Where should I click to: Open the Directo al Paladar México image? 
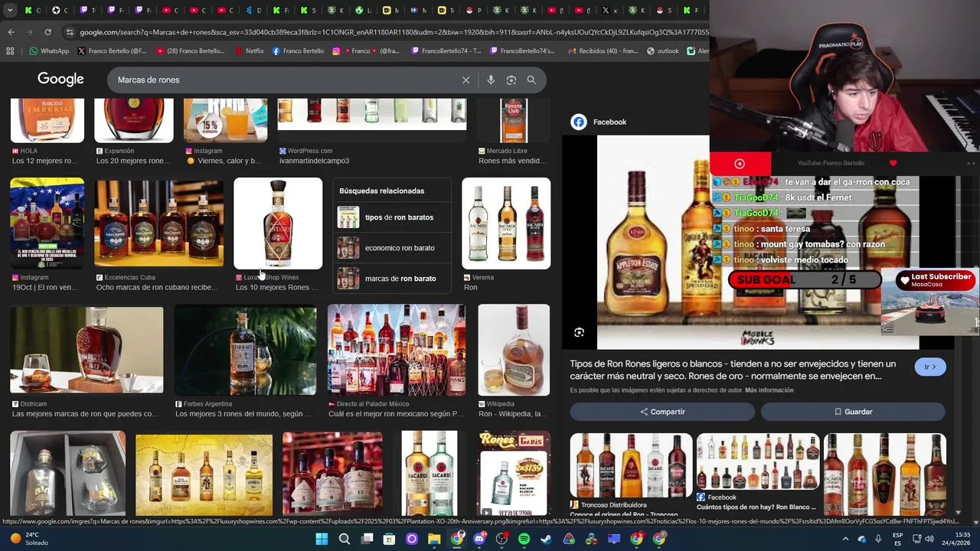click(396, 350)
